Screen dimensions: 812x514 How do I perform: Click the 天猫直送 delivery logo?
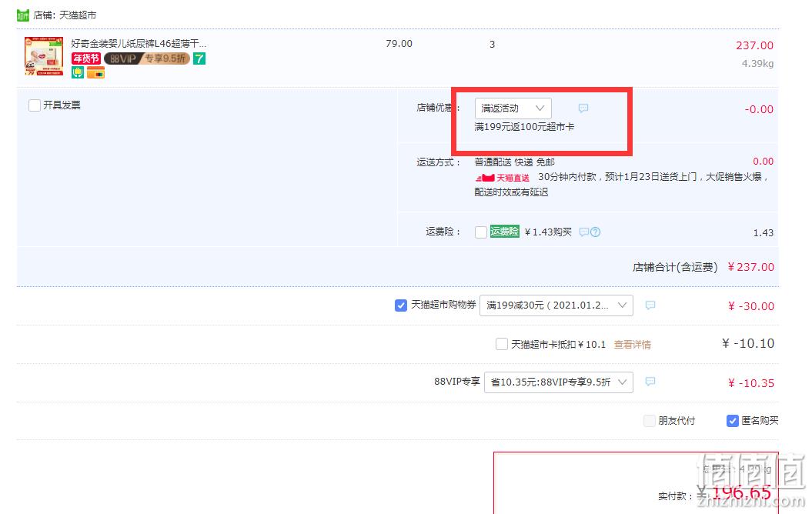pos(503,178)
